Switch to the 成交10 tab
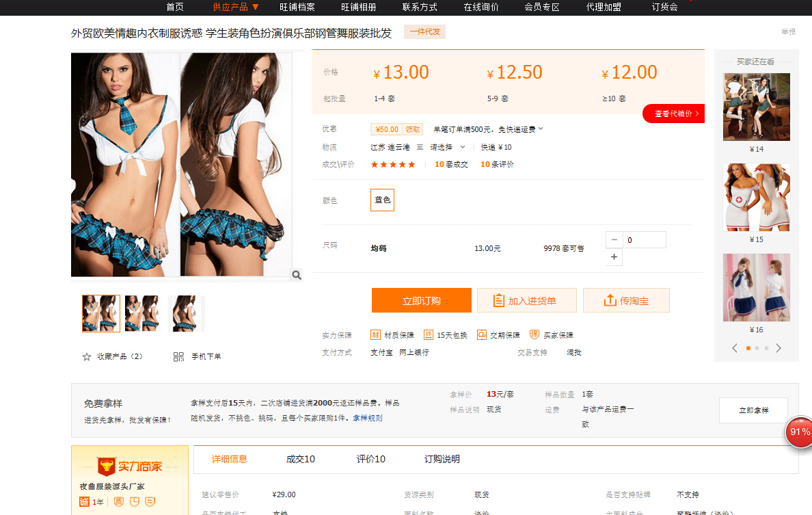Image resolution: width=812 pixels, height=515 pixels. pos(300,459)
